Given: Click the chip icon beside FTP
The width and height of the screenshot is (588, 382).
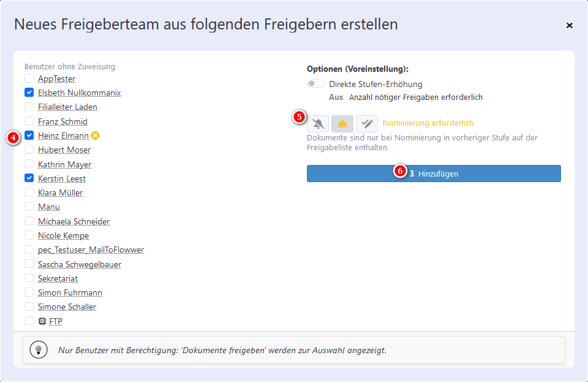Looking at the screenshot, I should (42, 321).
